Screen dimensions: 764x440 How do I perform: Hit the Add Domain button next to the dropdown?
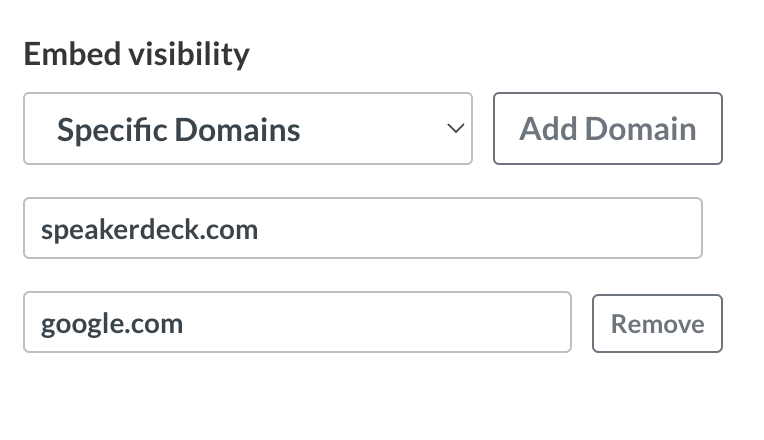(x=607, y=129)
